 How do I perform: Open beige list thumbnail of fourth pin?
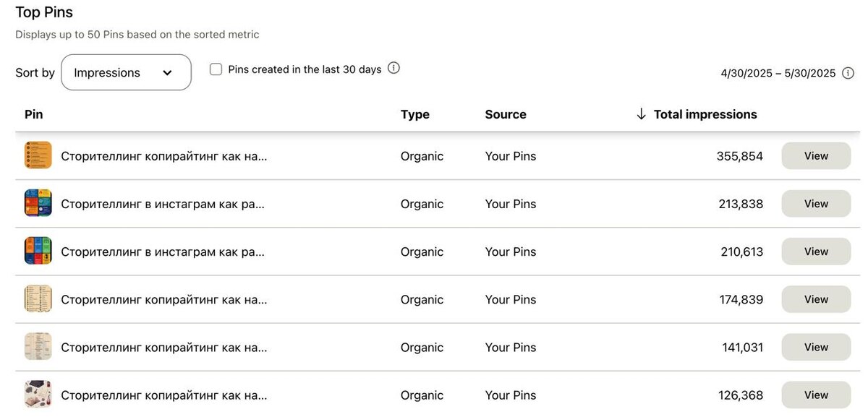tap(38, 298)
